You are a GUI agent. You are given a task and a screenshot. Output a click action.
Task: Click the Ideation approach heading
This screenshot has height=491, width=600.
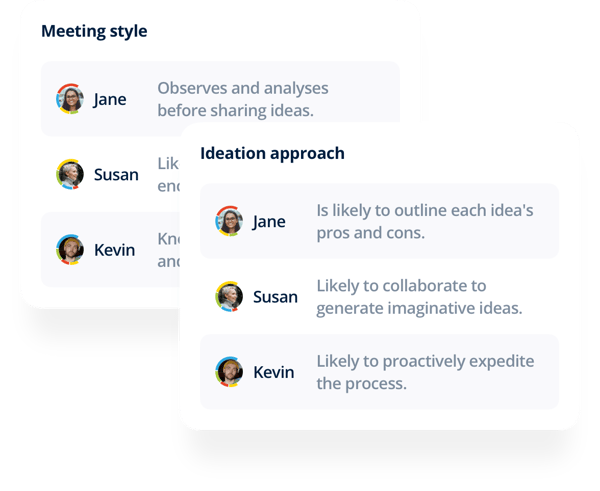click(272, 153)
